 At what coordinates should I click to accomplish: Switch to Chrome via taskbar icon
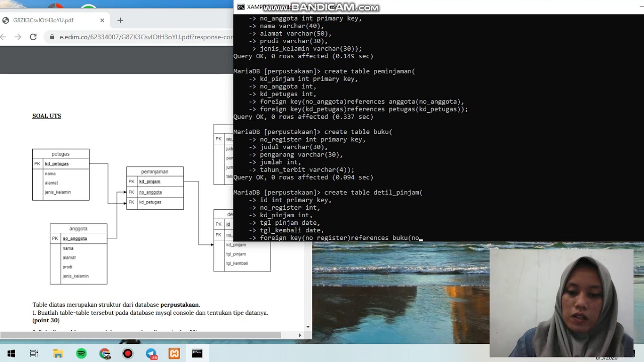pyautogui.click(x=105, y=353)
